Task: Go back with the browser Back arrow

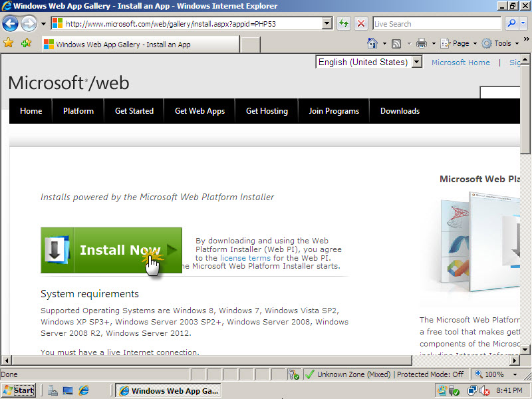Action: (10, 24)
